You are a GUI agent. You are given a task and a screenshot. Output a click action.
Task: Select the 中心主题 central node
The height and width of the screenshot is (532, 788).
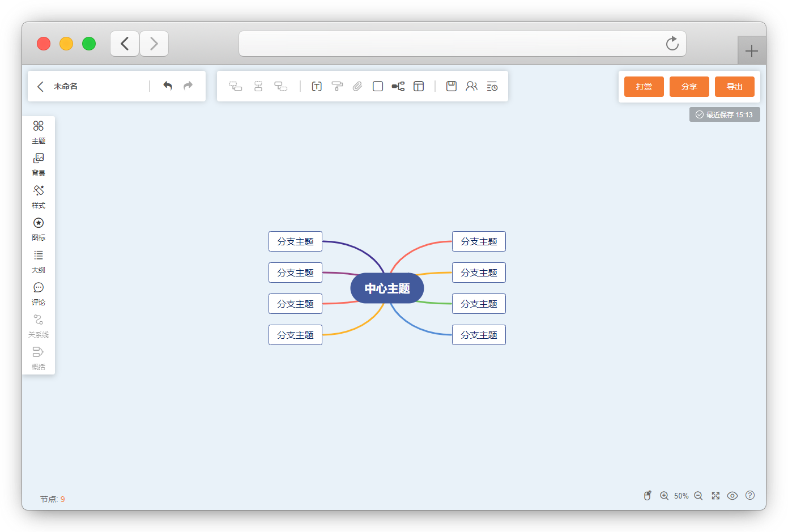pos(387,288)
